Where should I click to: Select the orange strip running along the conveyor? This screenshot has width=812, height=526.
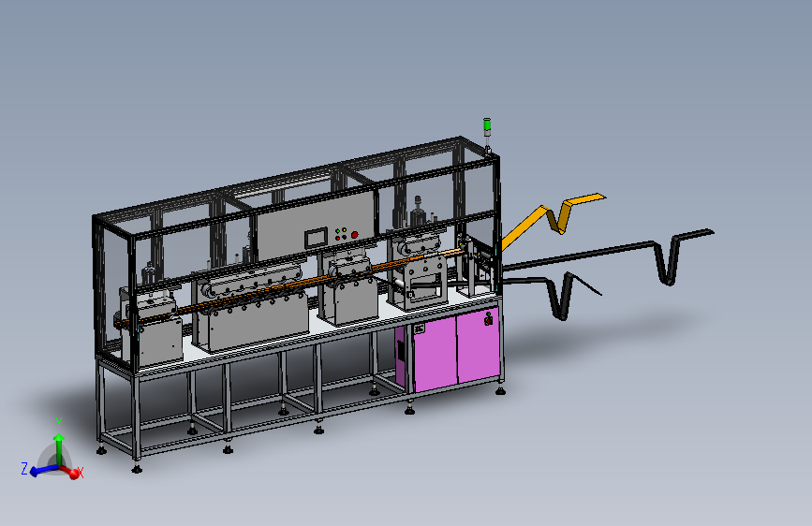pyautogui.click(x=290, y=287)
